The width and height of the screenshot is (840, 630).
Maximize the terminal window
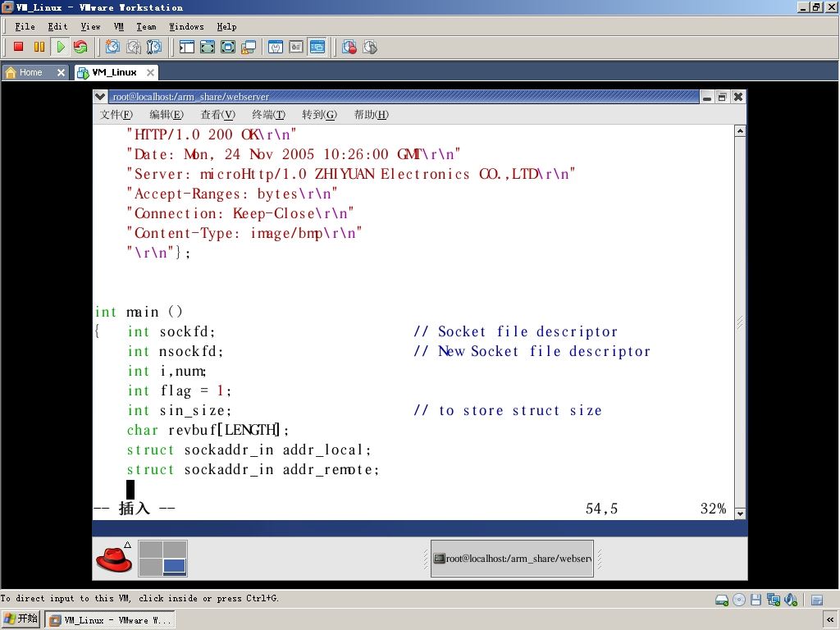722,97
